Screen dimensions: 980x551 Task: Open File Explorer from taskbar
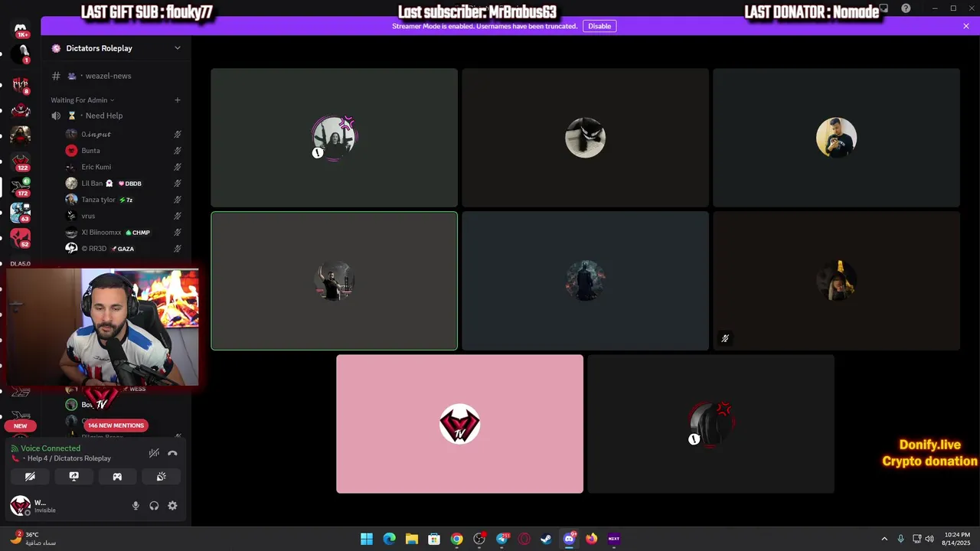[x=412, y=539]
